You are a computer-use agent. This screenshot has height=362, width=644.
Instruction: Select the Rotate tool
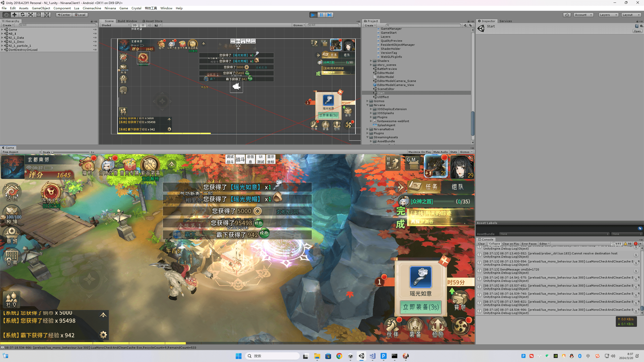(x=22, y=15)
